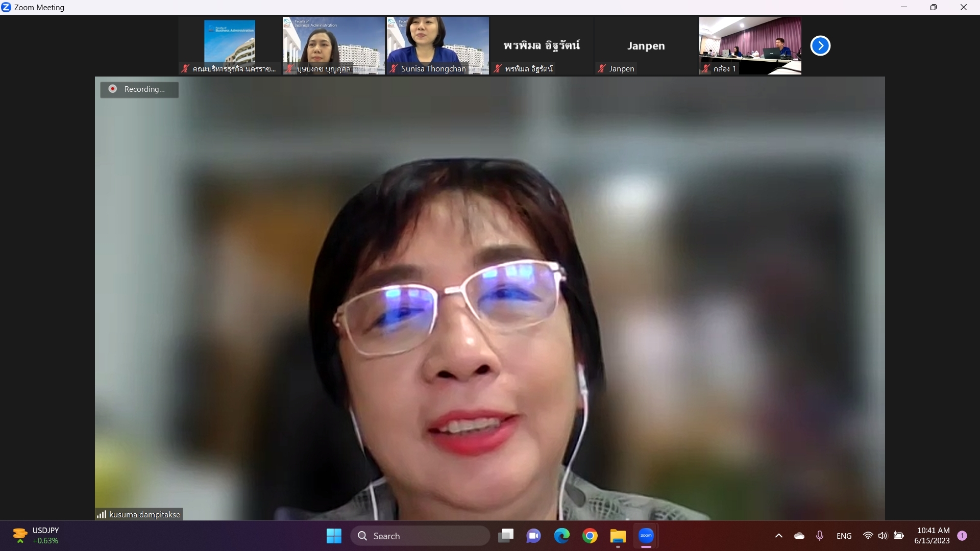Open OneDrive cloud tray icon
The width and height of the screenshot is (980, 551).
[x=799, y=536]
